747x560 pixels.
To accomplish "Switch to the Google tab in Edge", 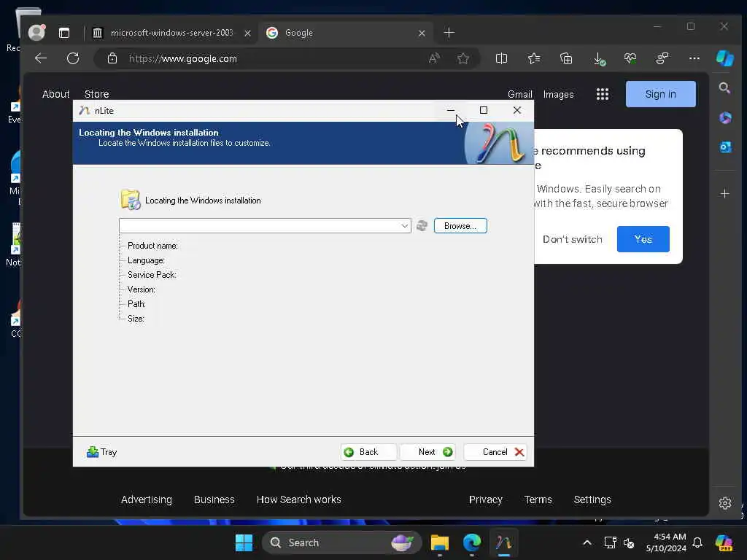I will pyautogui.click(x=345, y=33).
